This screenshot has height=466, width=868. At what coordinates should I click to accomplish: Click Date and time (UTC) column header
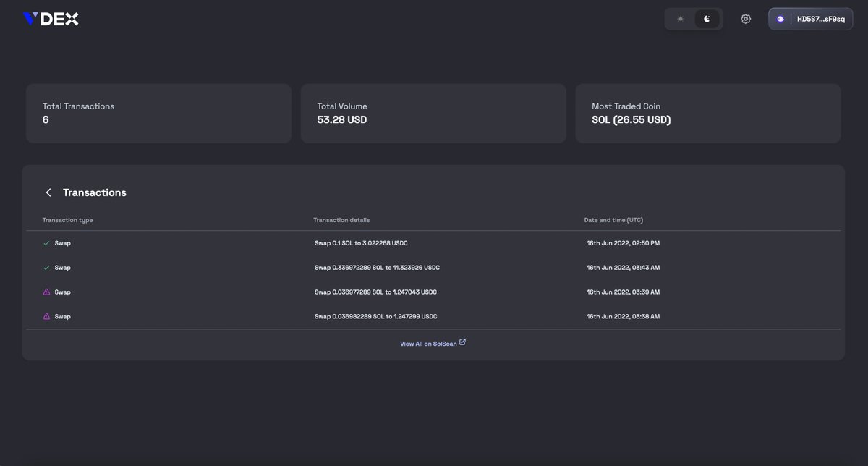click(613, 220)
